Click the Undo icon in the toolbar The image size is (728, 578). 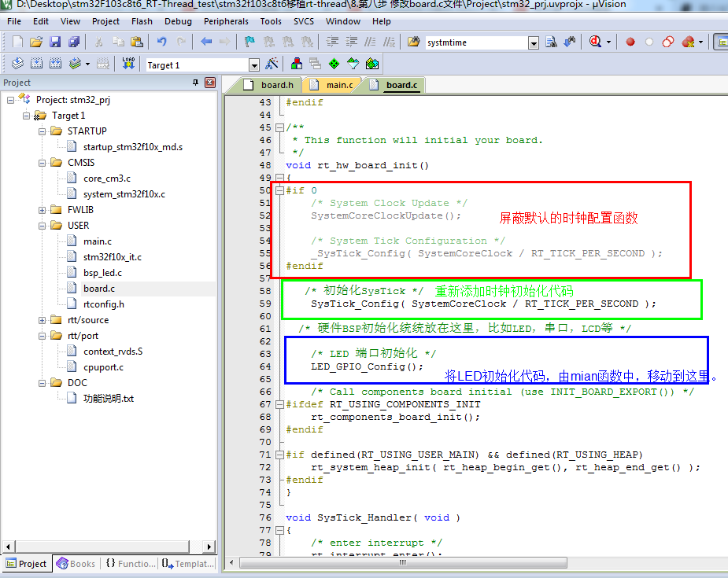tap(161, 42)
